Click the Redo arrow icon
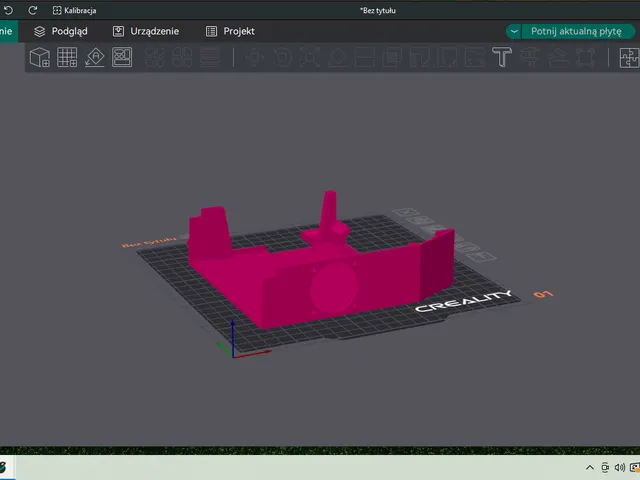 coord(33,10)
